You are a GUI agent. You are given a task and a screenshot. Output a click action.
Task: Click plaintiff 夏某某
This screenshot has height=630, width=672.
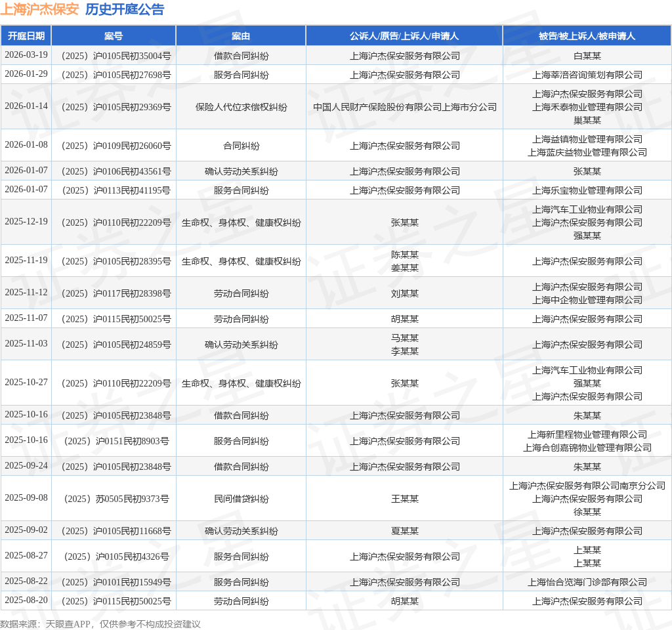click(404, 531)
